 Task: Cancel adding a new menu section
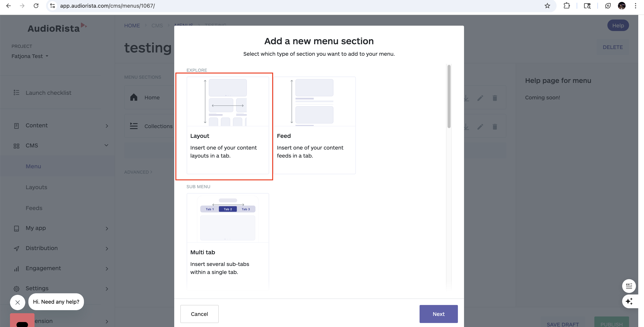(x=199, y=314)
